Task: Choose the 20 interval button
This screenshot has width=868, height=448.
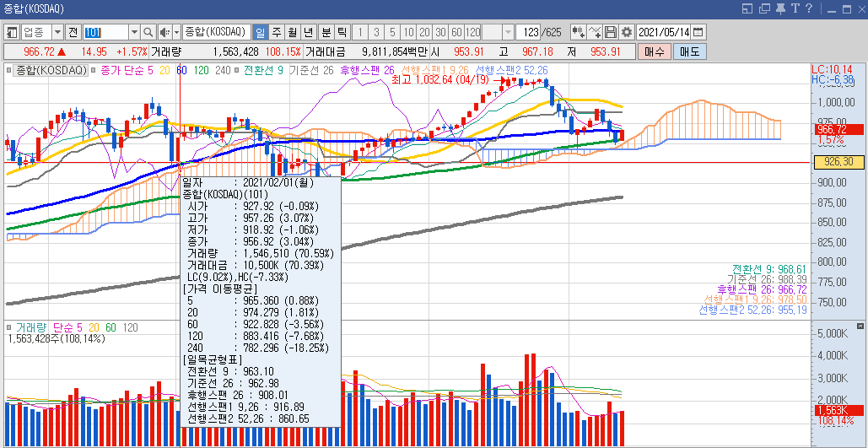Action: point(424,32)
